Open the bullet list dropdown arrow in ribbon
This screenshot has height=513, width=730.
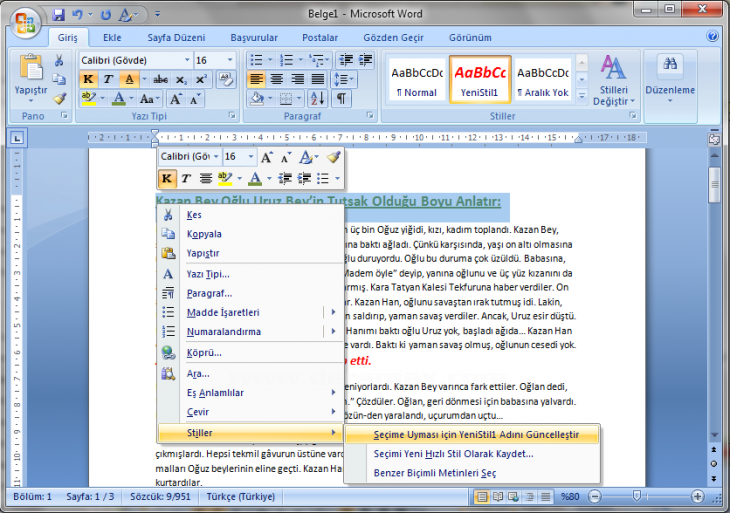point(270,60)
